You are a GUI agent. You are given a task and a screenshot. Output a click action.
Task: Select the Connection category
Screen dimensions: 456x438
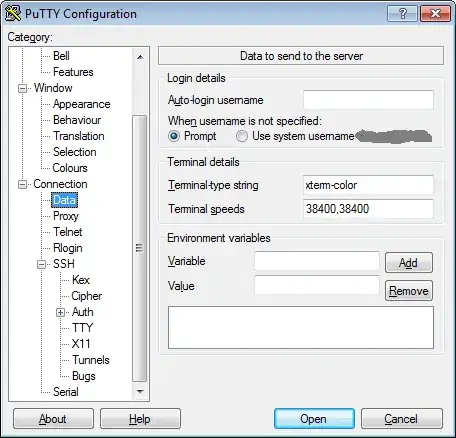tap(60, 184)
